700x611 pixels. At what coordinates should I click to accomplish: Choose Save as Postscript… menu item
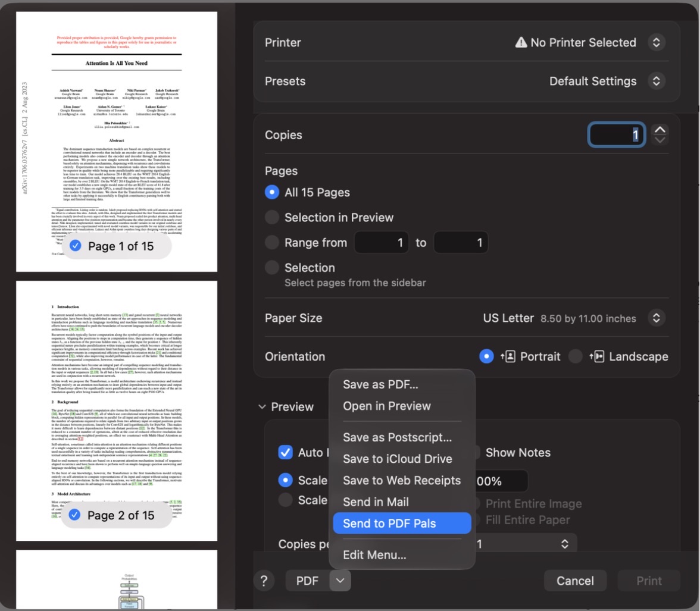point(402,437)
